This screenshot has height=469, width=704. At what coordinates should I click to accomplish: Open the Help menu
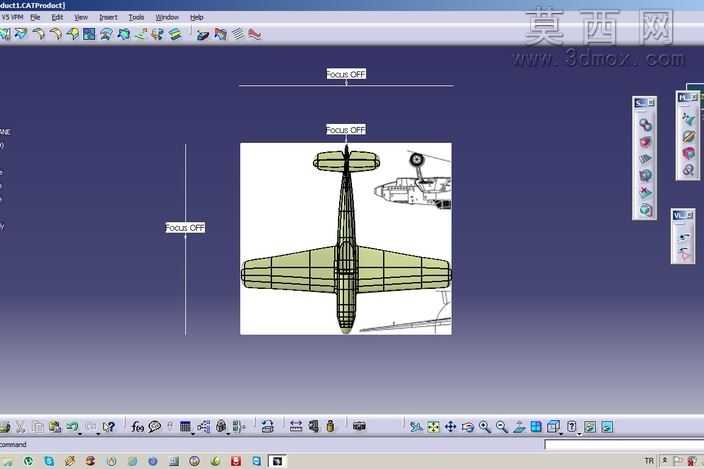pos(197,17)
